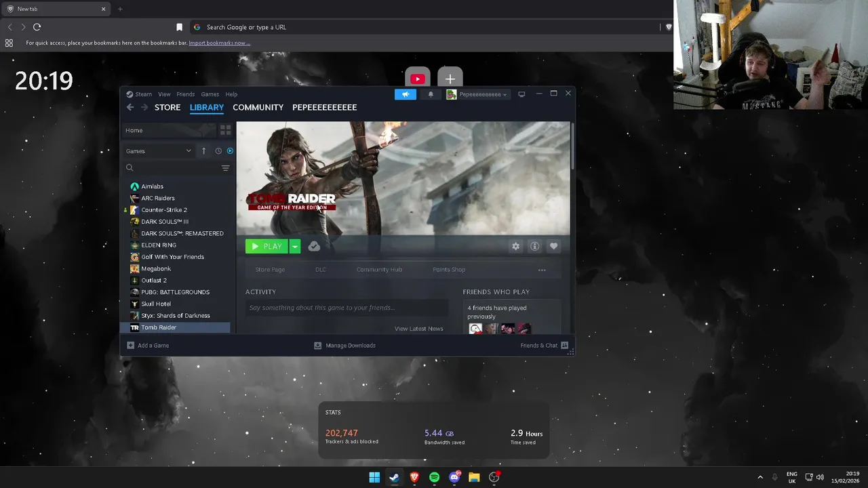Check the Steam Cloud sync status icon

[x=314, y=247]
